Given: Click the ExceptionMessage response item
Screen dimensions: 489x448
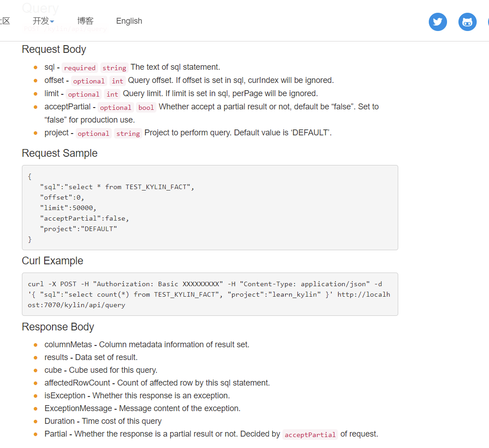Looking at the screenshot, I should click(x=142, y=408).
